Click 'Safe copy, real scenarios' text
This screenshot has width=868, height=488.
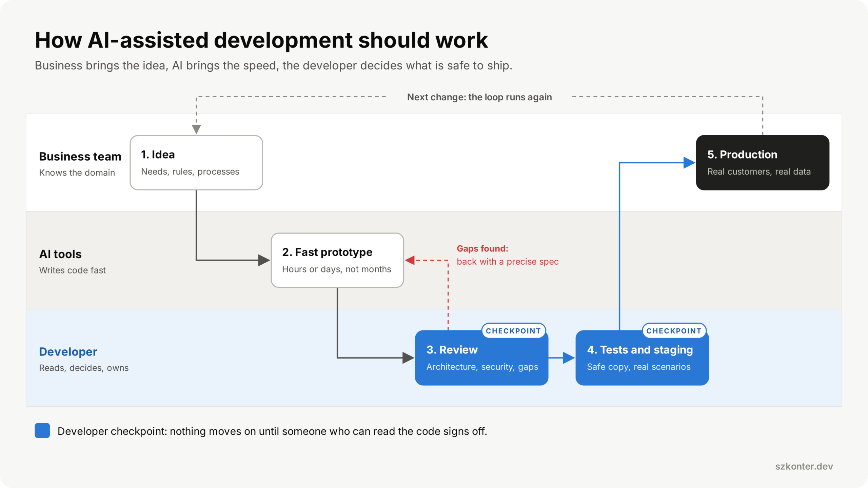(x=638, y=367)
